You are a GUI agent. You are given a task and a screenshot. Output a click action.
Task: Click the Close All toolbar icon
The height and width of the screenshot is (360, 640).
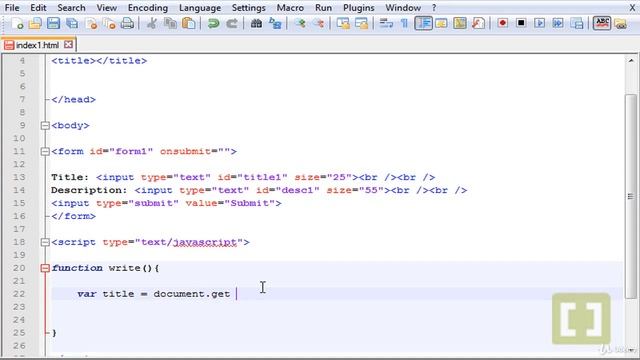(109, 23)
